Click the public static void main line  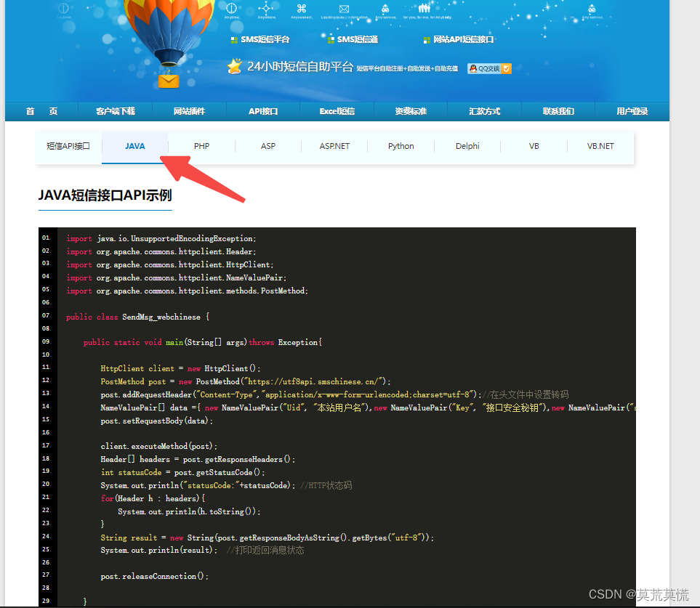coord(203,343)
